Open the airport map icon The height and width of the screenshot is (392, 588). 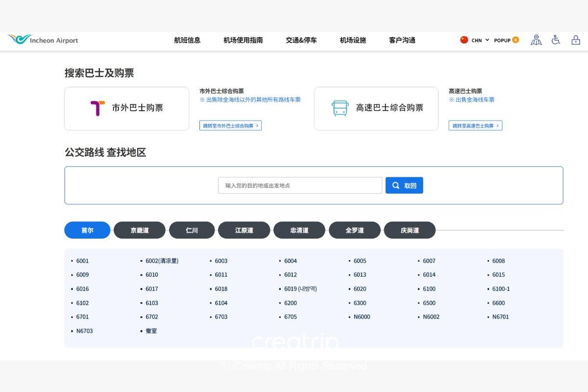[536, 40]
